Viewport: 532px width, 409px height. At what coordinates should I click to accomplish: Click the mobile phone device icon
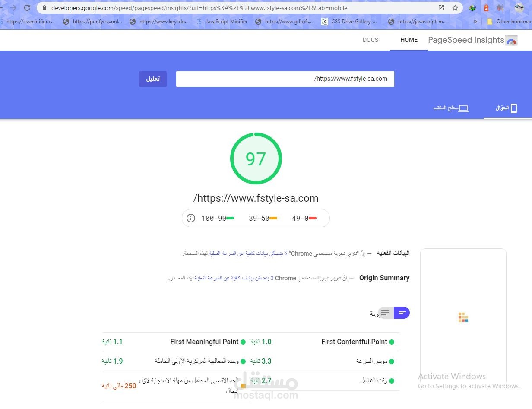(x=514, y=108)
